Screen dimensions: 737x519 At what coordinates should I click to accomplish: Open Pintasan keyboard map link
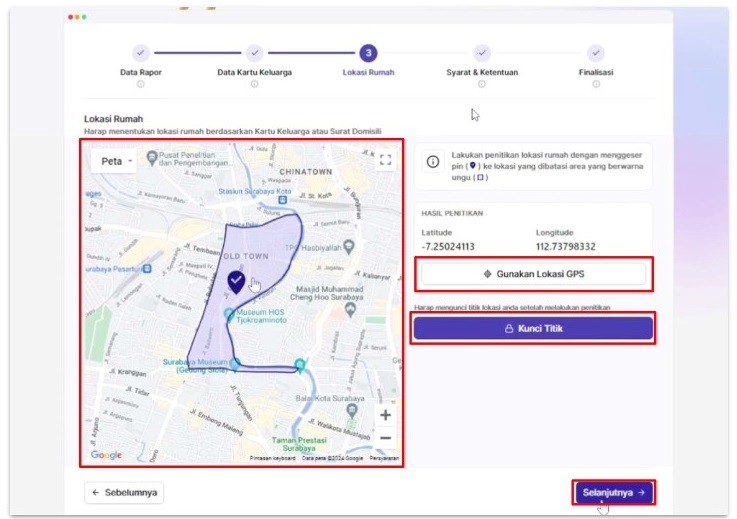click(273, 458)
